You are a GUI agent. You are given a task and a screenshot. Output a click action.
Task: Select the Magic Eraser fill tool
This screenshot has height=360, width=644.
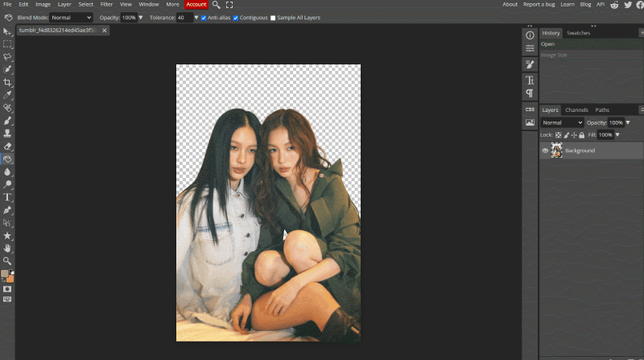(7, 159)
